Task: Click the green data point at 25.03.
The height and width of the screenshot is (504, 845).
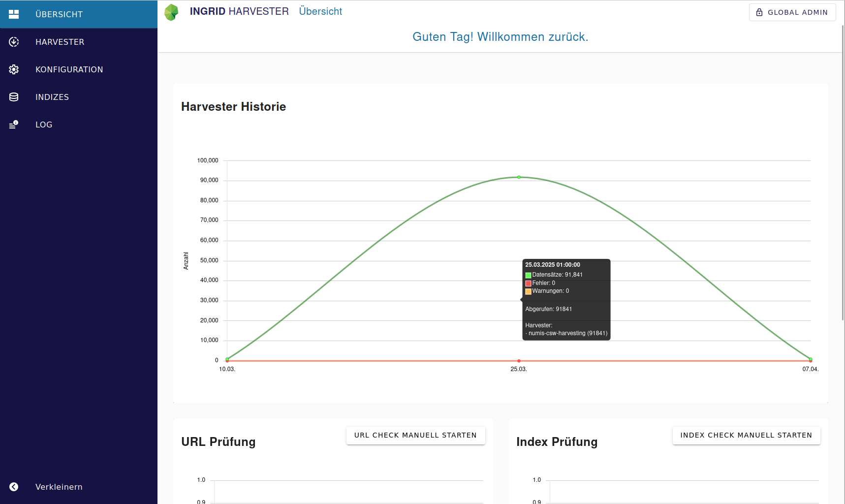Action: click(519, 177)
